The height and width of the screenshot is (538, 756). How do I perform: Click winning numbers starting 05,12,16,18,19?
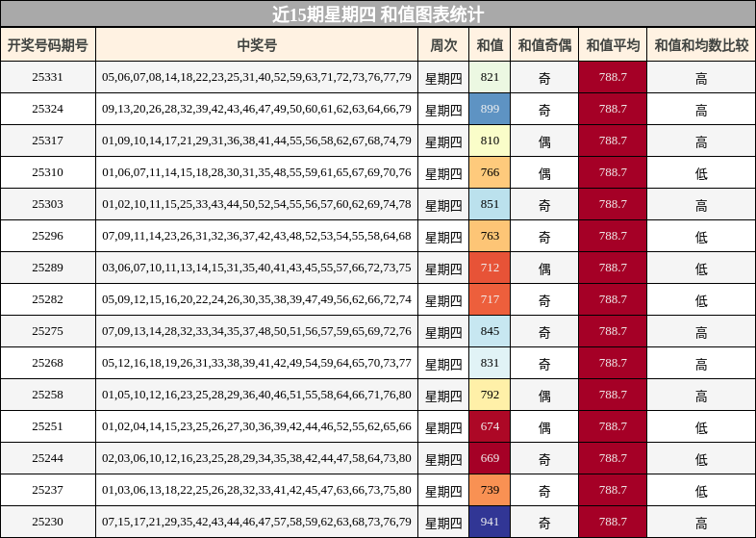(257, 363)
